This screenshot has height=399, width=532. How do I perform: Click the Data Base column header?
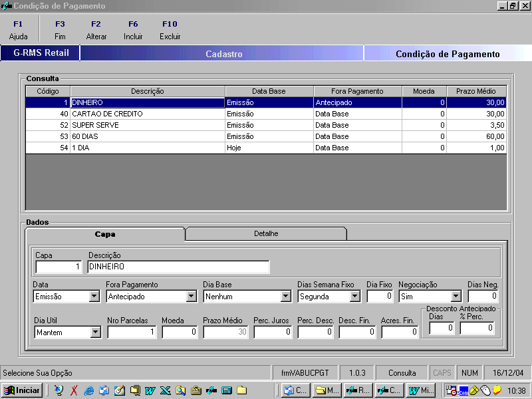[269, 91]
